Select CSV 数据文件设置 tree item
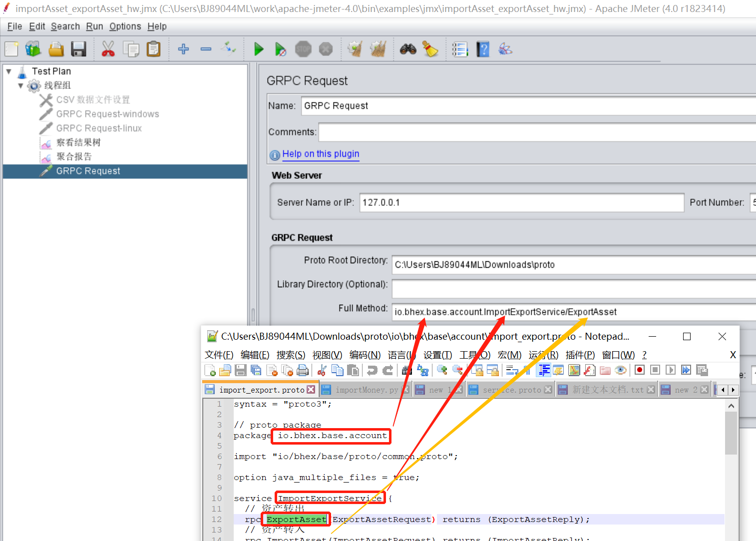Image resolution: width=756 pixels, height=541 pixels. coord(93,100)
